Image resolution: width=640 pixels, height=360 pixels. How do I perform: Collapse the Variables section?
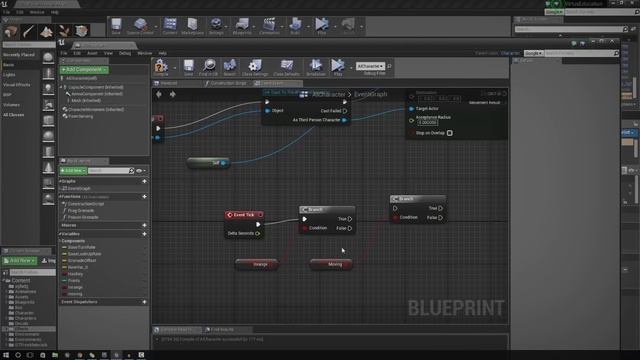pos(60,234)
